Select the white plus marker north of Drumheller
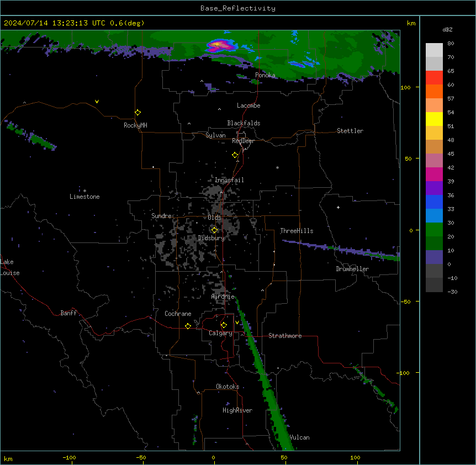Image resolution: width=476 pixels, height=465 pixels. (x=338, y=207)
